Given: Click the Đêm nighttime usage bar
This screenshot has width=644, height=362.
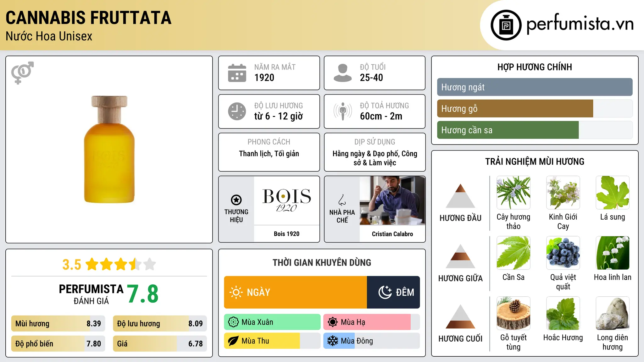Looking at the screenshot, I should coord(393,292).
